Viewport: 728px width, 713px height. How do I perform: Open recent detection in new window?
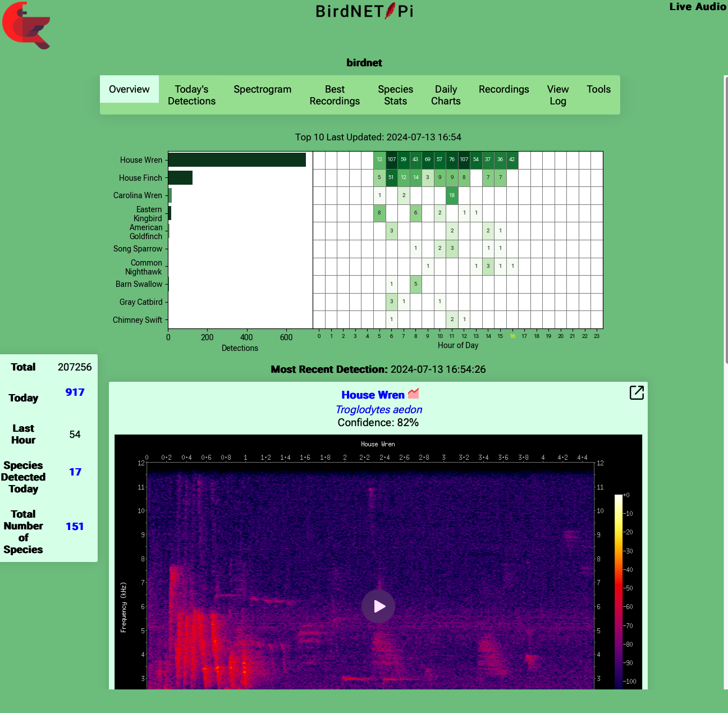point(637,392)
